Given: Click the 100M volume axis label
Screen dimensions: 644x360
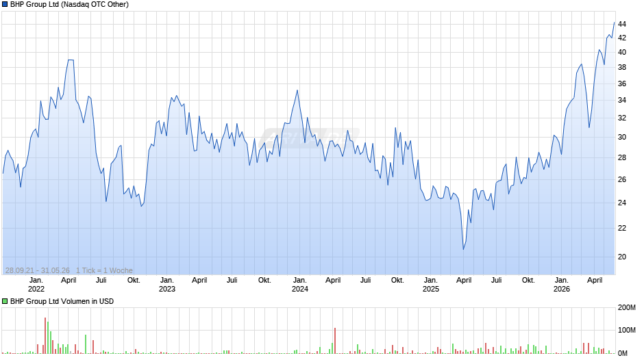Looking at the screenshot, I should [627, 330].
